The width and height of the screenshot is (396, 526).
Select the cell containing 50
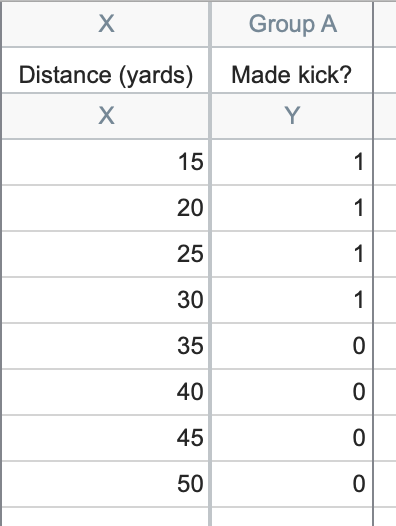click(105, 484)
